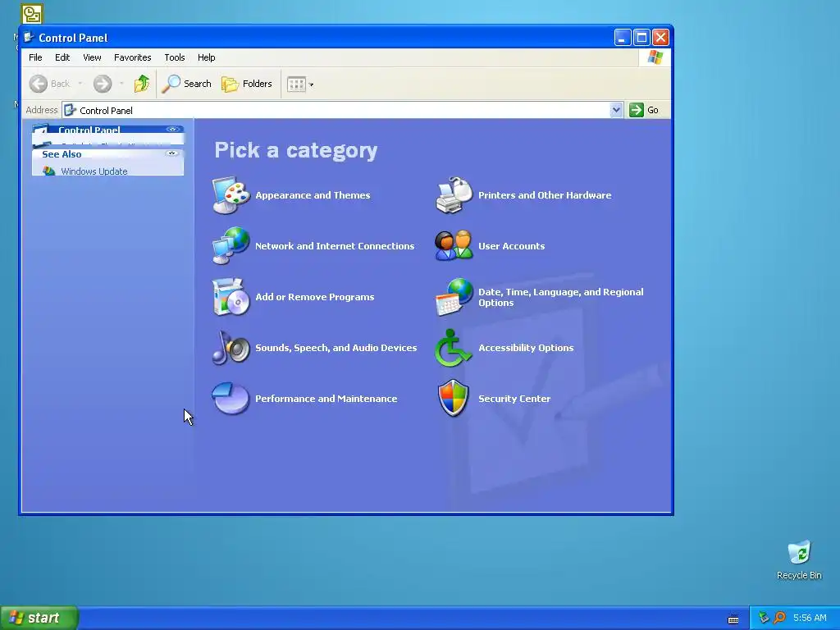
Task: Click the desktop icon above Control Panel window
Action: [32, 14]
